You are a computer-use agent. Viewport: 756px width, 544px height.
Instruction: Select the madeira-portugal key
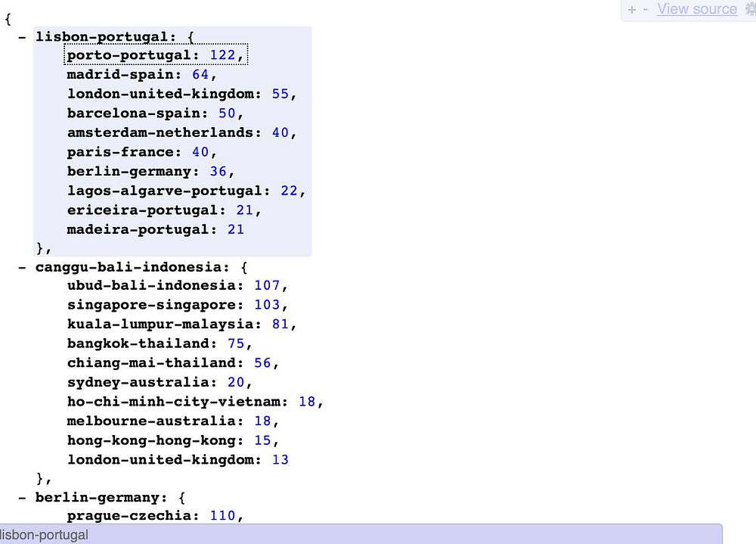pos(138,230)
